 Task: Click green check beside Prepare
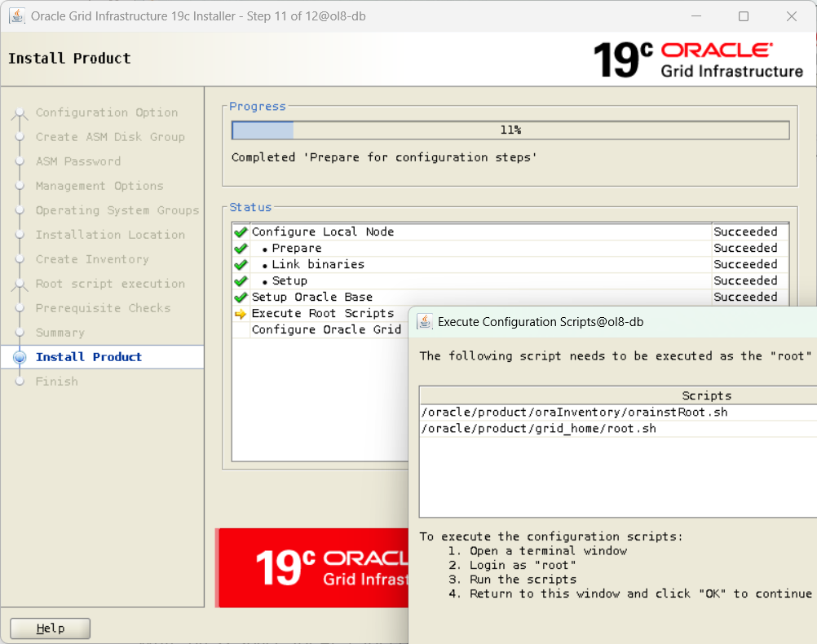(241, 248)
